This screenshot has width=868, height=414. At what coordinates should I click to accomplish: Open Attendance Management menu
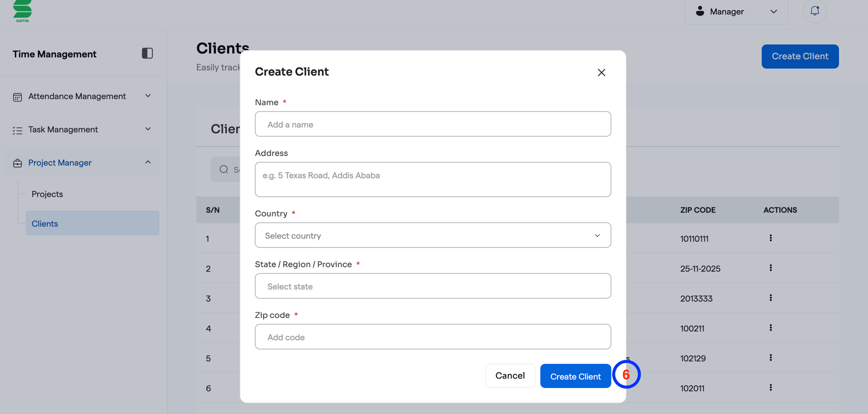[x=82, y=96]
